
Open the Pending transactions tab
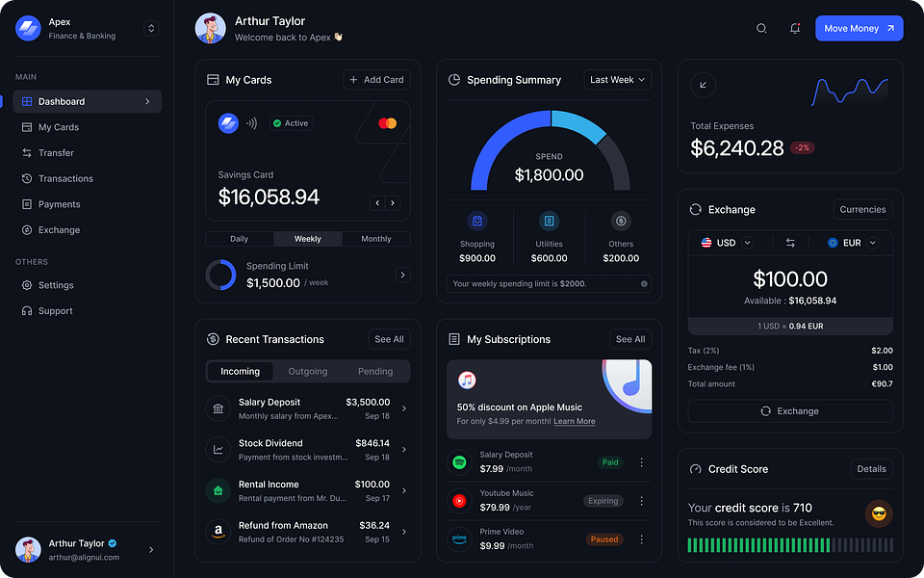[374, 371]
